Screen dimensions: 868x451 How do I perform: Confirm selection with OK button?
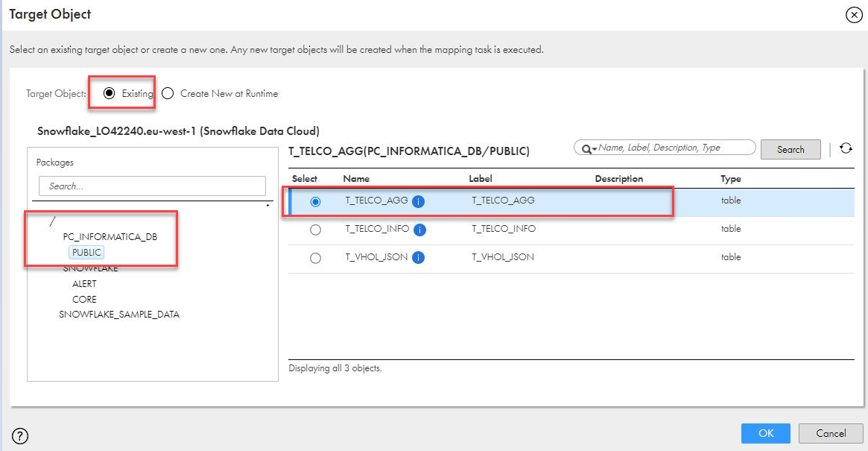pyautogui.click(x=766, y=433)
